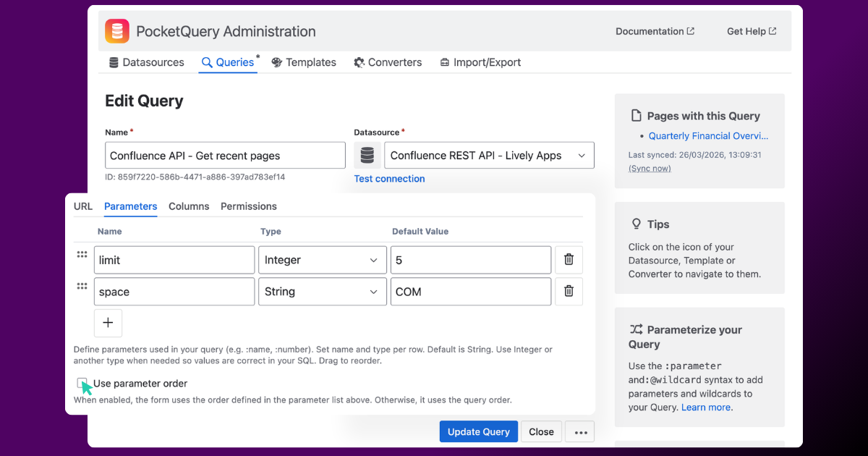Open the Confluence REST API datasource dropdown
The width and height of the screenshot is (868, 456).
point(489,155)
